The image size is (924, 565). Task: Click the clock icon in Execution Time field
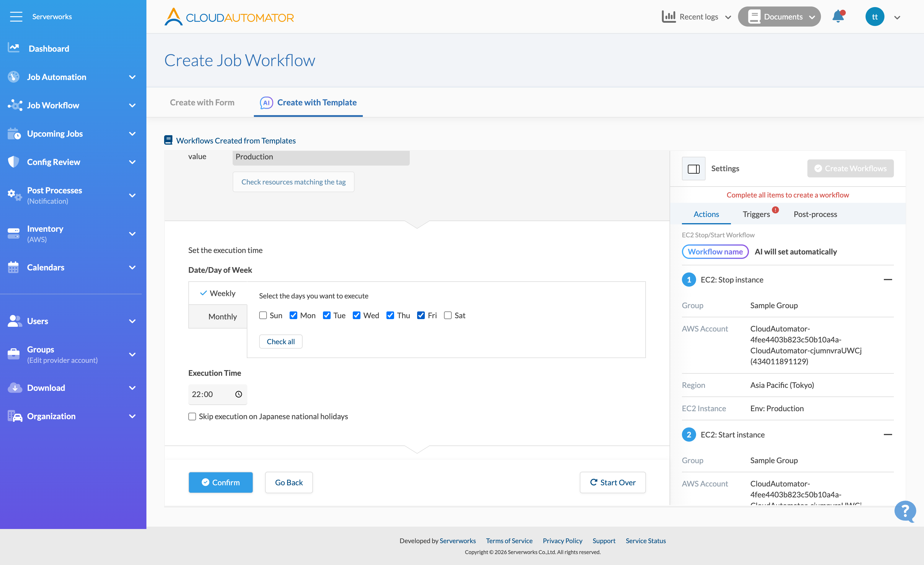[x=239, y=394]
